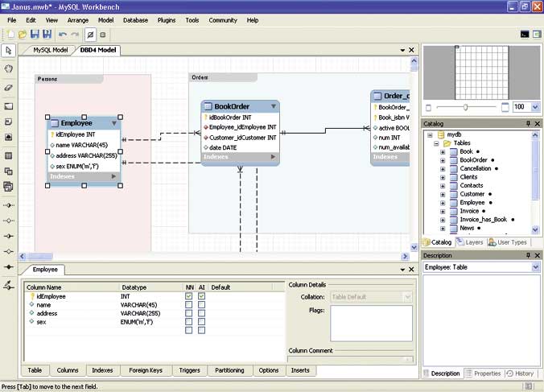The height and width of the screenshot is (392, 544).
Task: Open the Indexes tab
Action: click(x=102, y=370)
